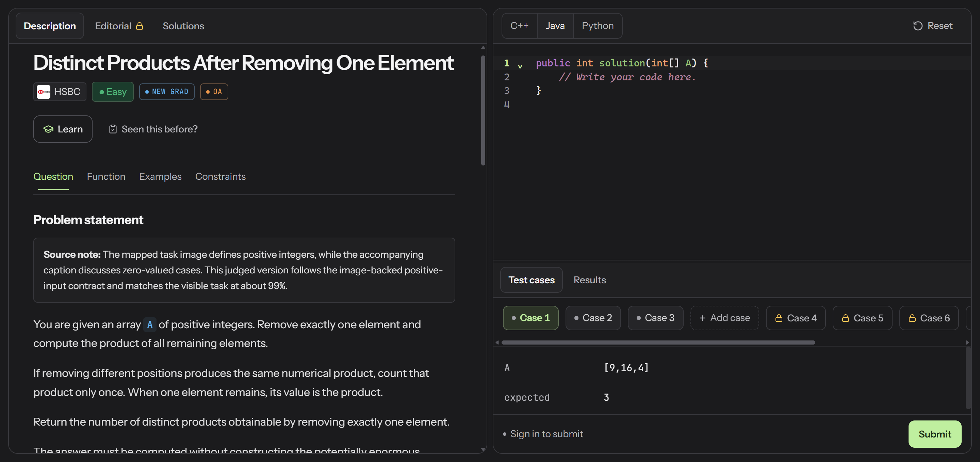Click the lock icon on Case 4

tap(779, 318)
